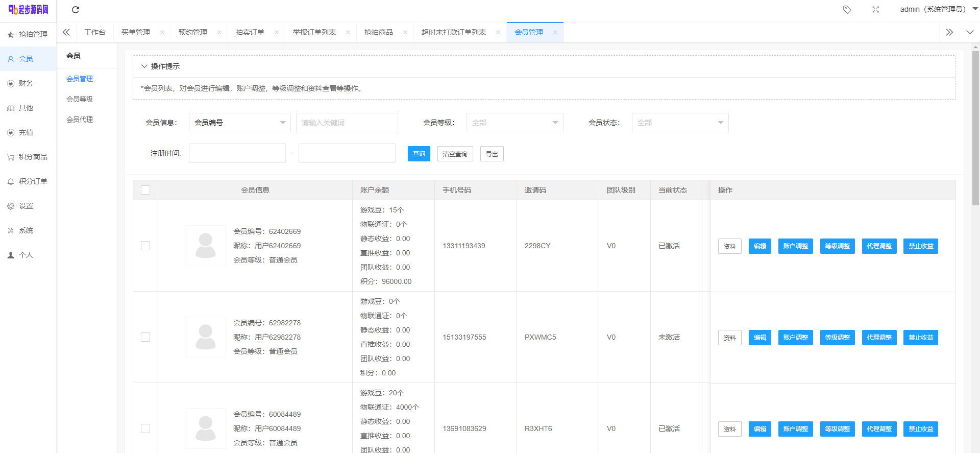
Task: Expand the 会员等级 filter dropdown
Action: pyautogui.click(x=514, y=123)
